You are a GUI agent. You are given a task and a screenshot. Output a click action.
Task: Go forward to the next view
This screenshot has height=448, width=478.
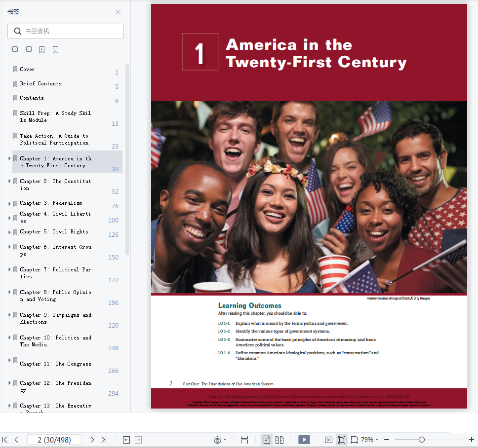point(138,440)
